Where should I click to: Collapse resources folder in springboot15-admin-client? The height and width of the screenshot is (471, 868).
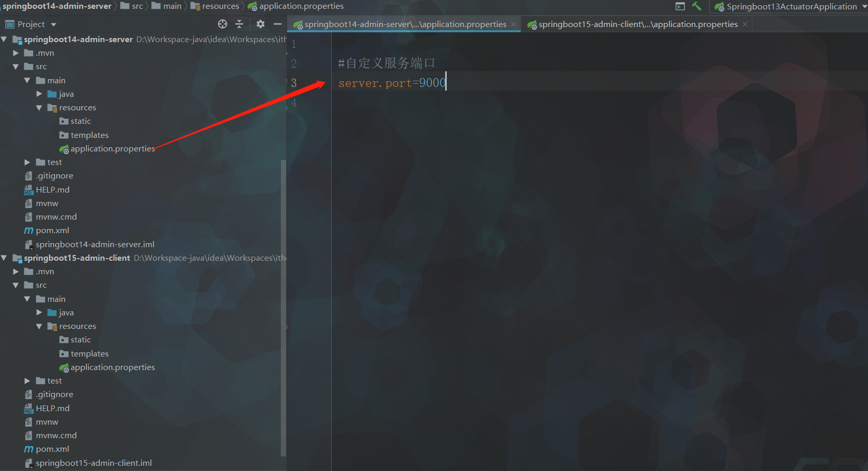[39, 326]
